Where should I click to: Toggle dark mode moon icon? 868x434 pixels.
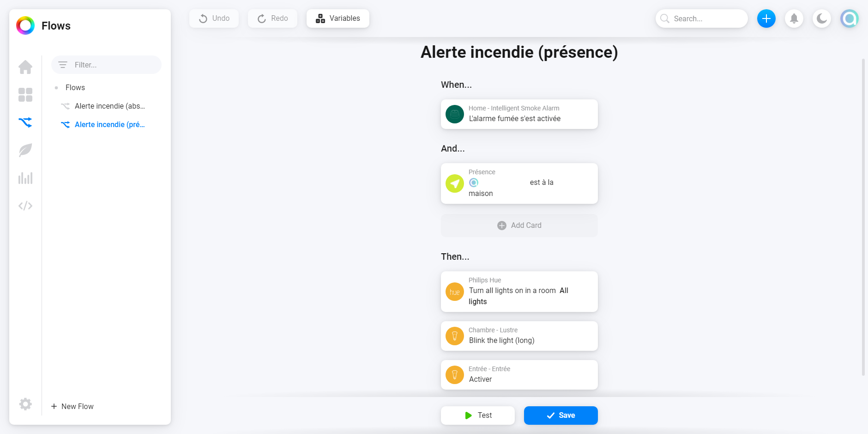[822, 18]
